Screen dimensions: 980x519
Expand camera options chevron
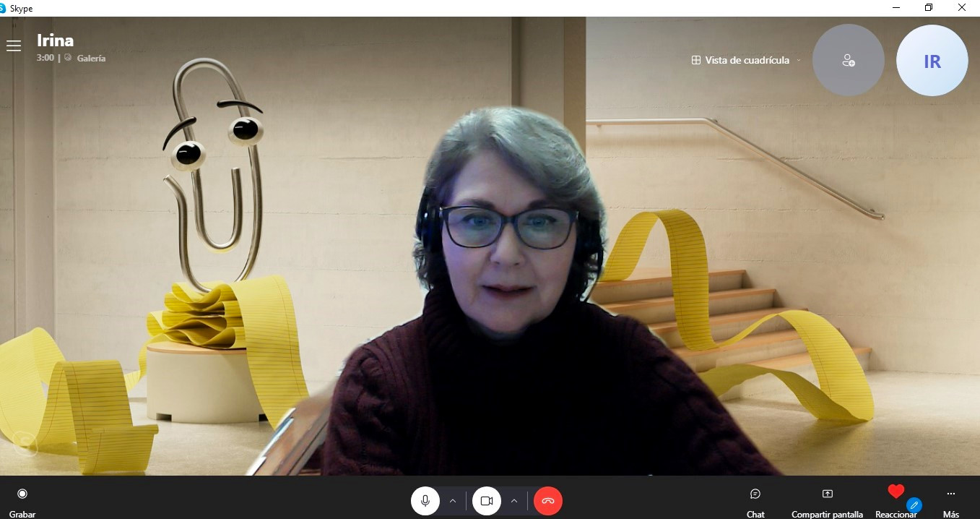pyautogui.click(x=514, y=501)
